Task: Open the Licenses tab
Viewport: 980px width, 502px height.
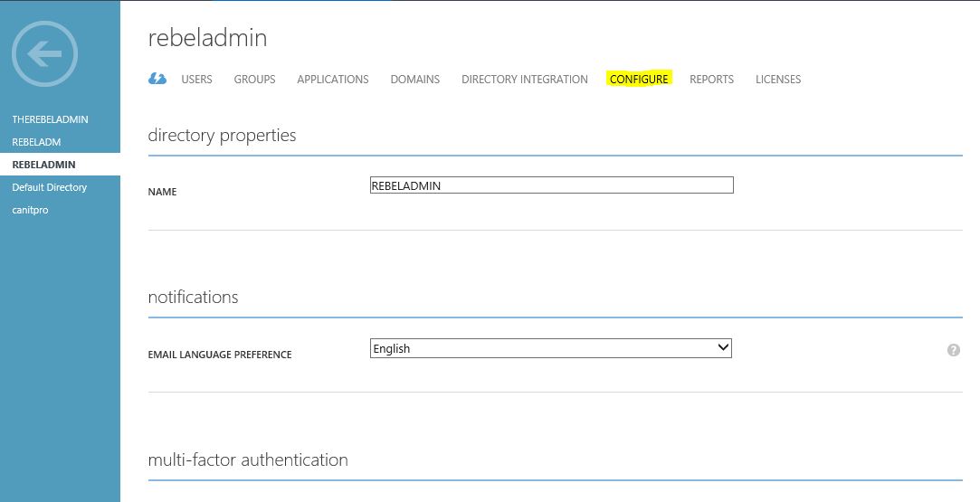Action: (778, 80)
